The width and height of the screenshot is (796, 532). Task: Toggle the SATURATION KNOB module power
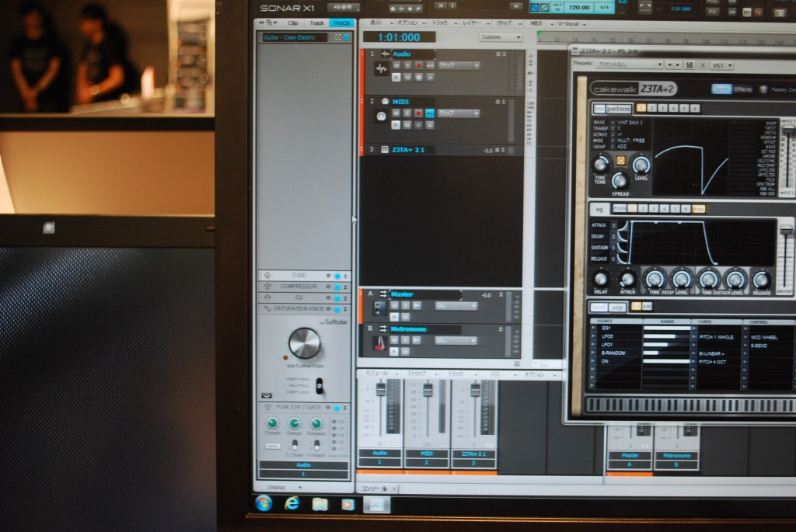pyautogui.click(x=337, y=309)
